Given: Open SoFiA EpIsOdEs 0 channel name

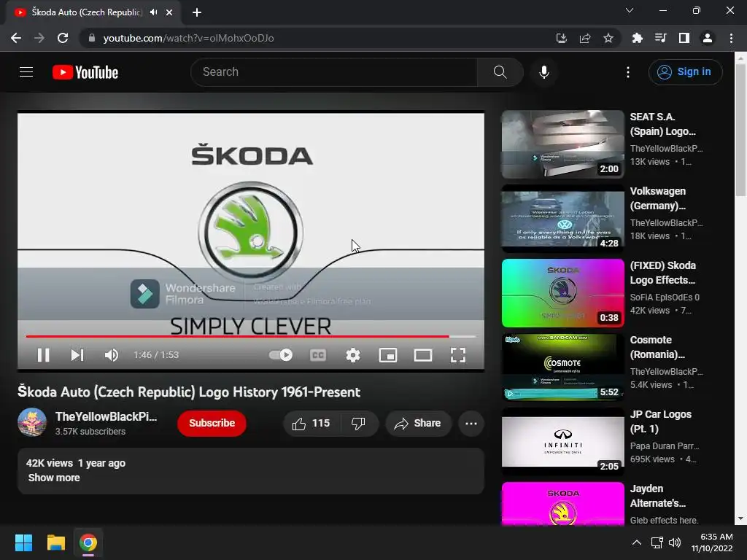Looking at the screenshot, I should tap(665, 297).
